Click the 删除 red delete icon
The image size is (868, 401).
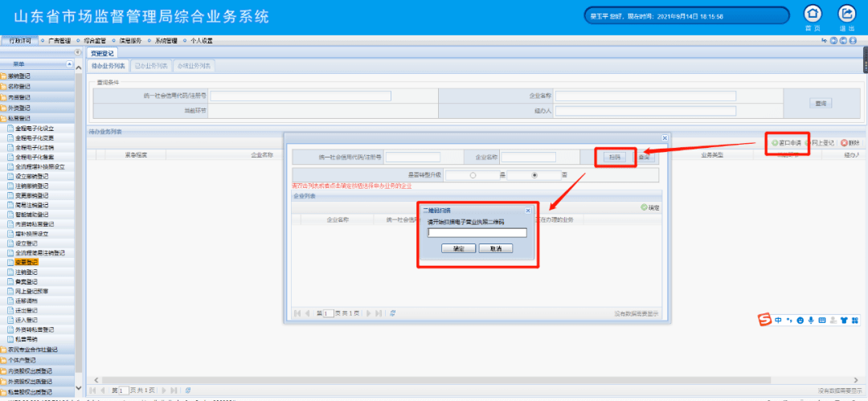pyautogui.click(x=843, y=143)
